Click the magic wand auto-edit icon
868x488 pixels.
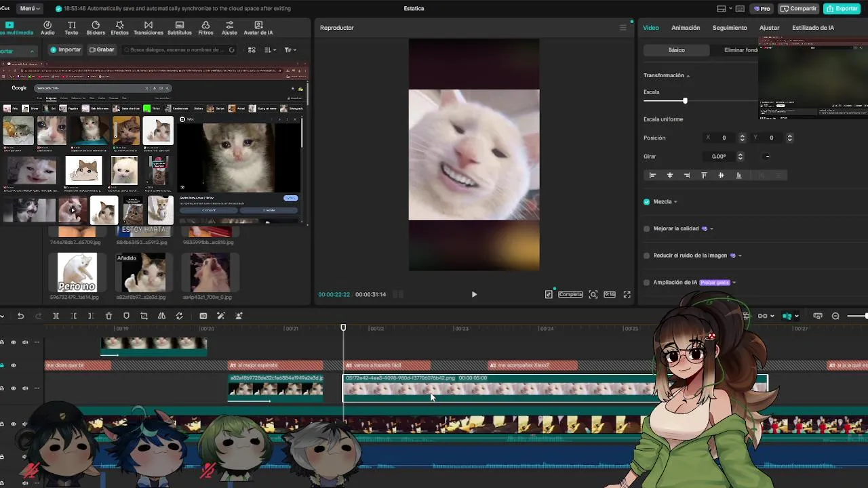[x=220, y=316]
